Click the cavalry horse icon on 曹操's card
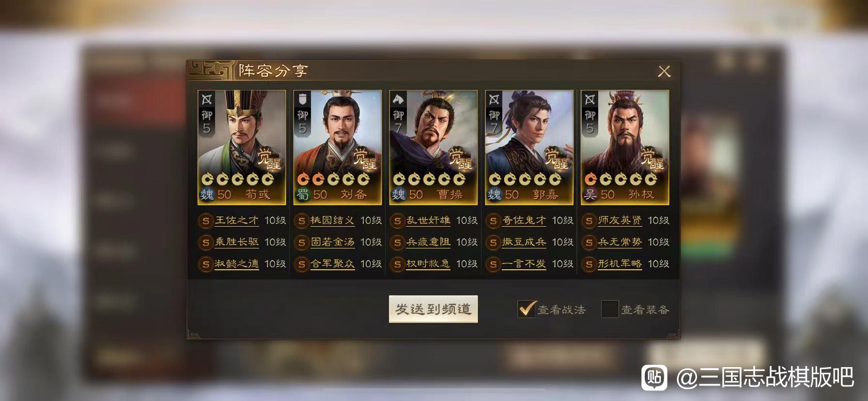The image size is (868, 401). pos(398,100)
